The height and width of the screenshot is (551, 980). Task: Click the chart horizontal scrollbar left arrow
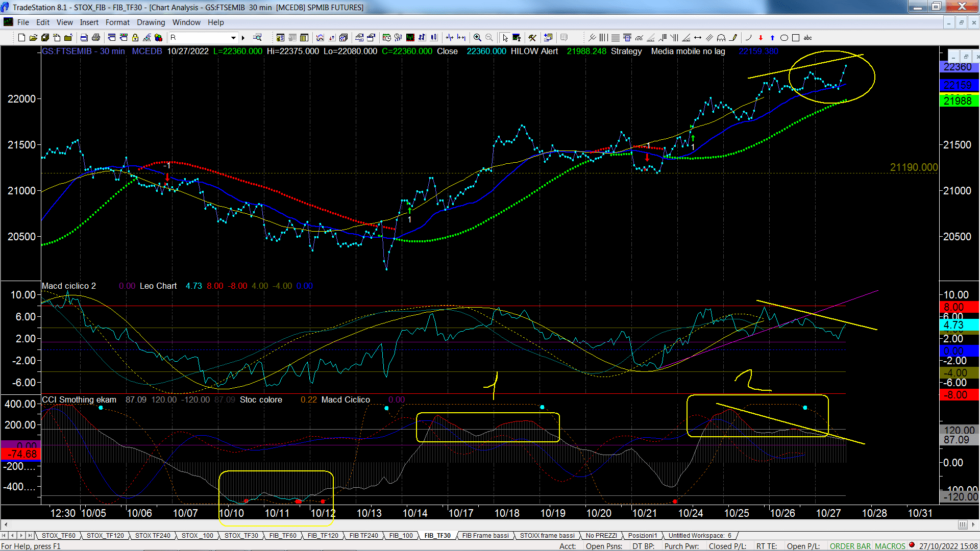pyautogui.click(x=6, y=524)
